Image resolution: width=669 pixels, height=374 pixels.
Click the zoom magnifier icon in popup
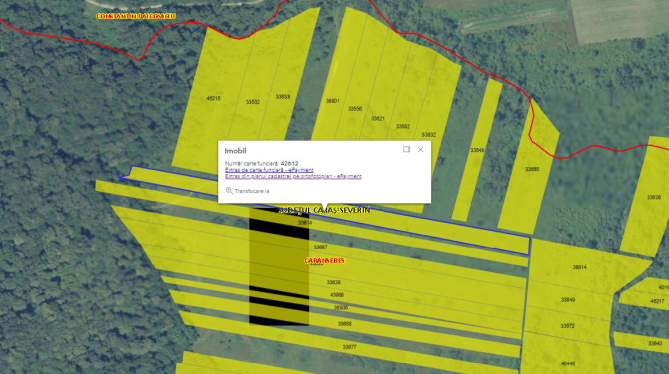pyautogui.click(x=229, y=191)
